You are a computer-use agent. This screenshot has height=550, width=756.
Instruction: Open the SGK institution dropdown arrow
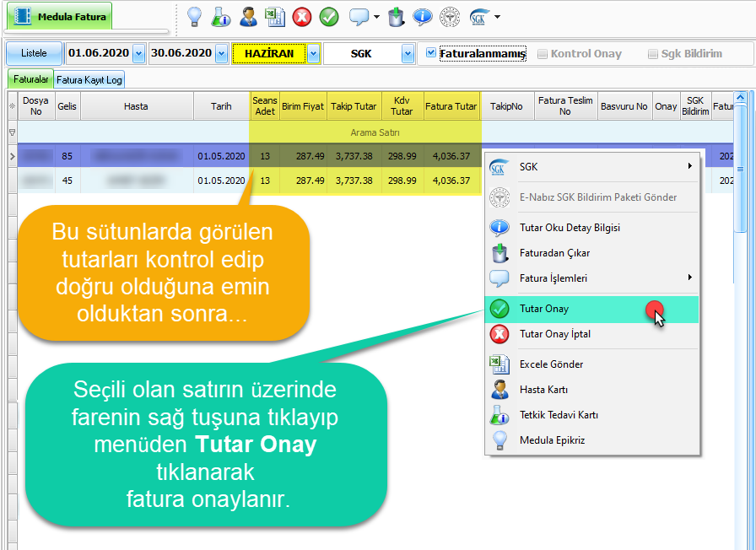408,53
